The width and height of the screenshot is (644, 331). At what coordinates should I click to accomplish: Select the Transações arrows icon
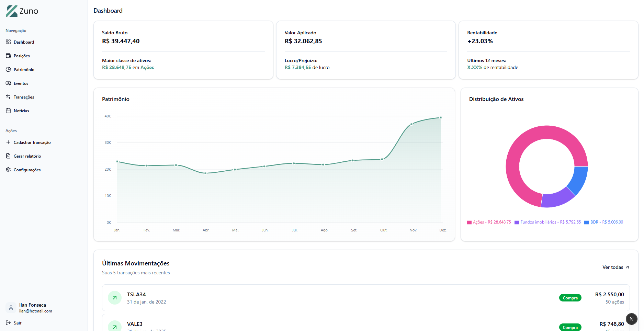tap(8, 97)
